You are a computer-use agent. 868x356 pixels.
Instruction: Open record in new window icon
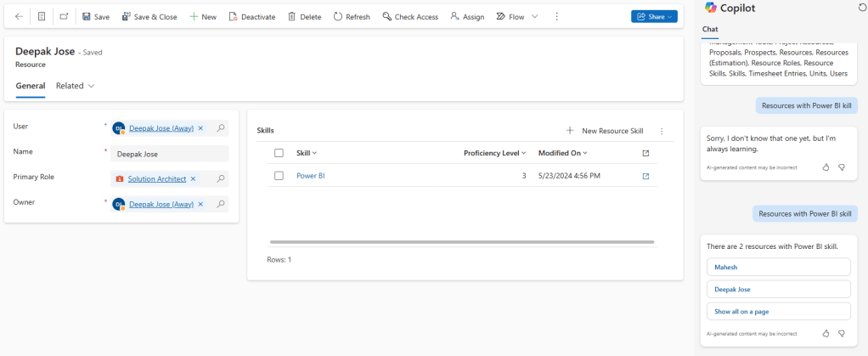point(64,16)
